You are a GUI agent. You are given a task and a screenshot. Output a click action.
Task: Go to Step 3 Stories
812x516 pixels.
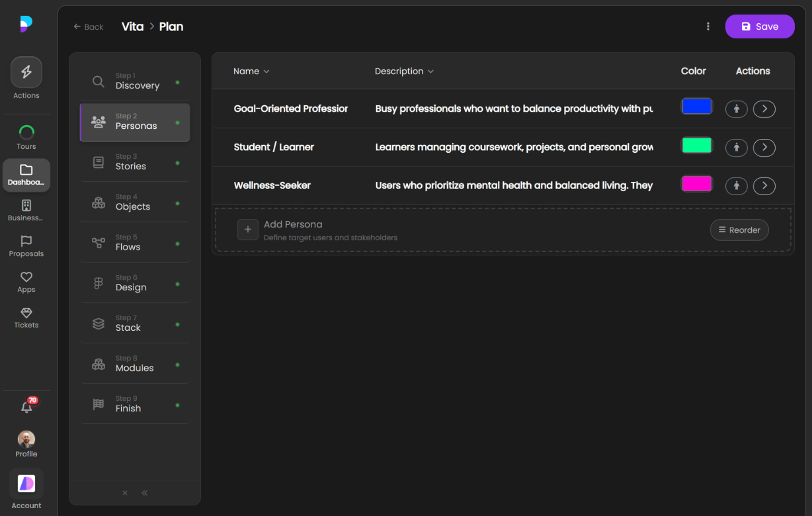click(x=135, y=162)
